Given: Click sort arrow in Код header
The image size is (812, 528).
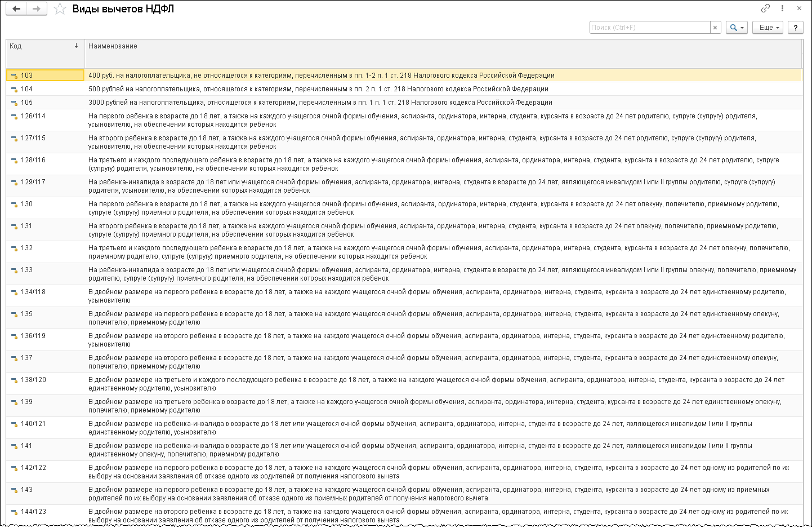Looking at the screenshot, I should 76,46.
